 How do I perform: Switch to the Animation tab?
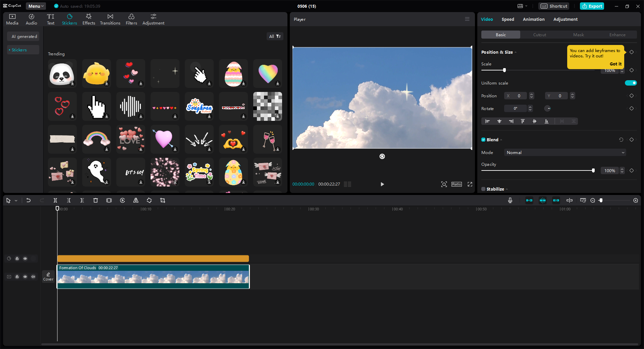[x=534, y=19]
